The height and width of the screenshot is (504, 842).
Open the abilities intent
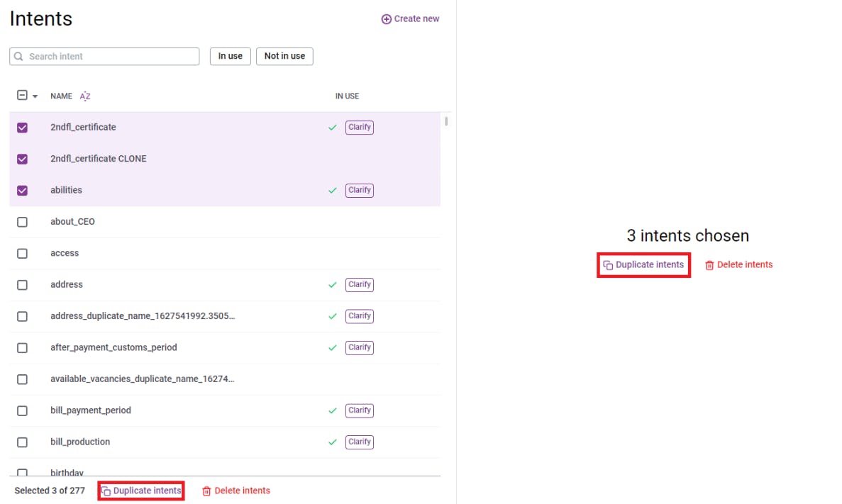coord(66,190)
